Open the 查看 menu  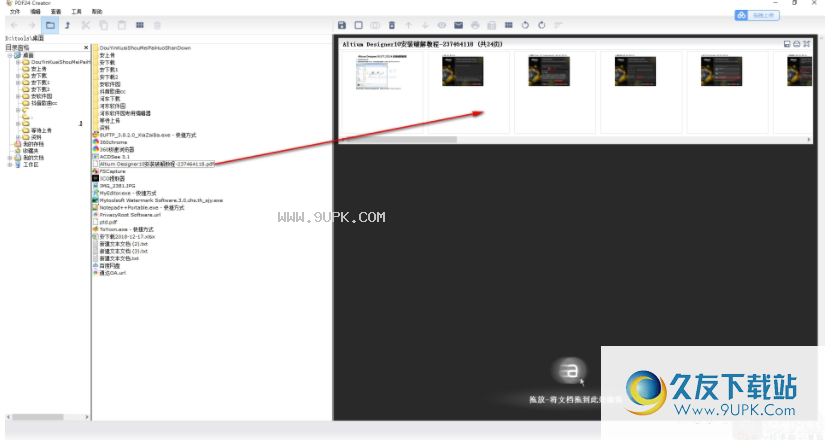[56, 11]
